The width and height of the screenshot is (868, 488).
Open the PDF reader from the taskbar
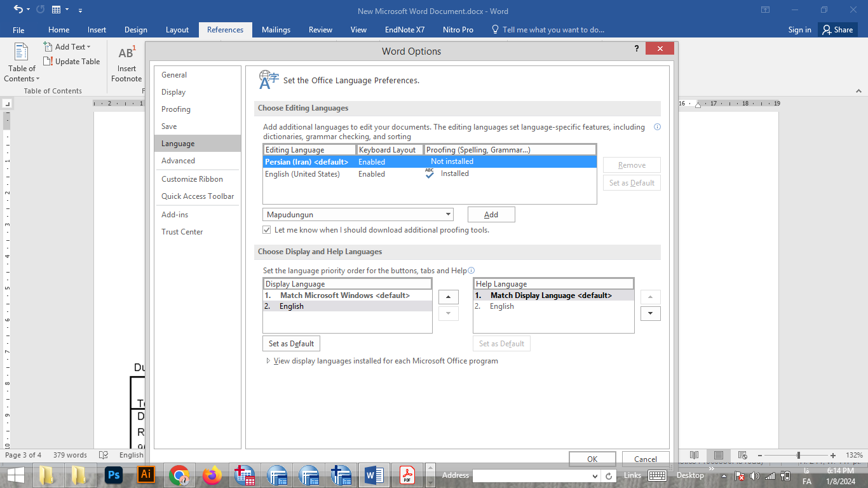coord(407,475)
